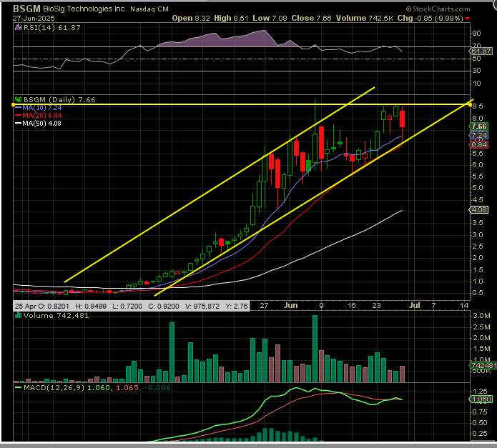Click the Open 8.32 value in header
497x448 pixels.
[191, 19]
